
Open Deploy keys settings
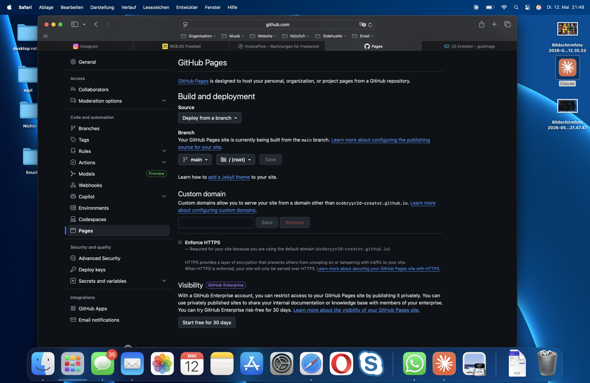point(92,269)
